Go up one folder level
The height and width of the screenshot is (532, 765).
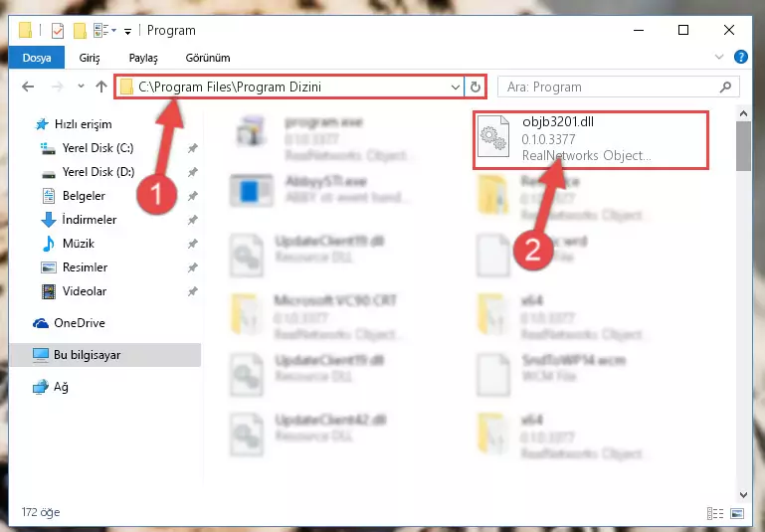(x=101, y=87)
